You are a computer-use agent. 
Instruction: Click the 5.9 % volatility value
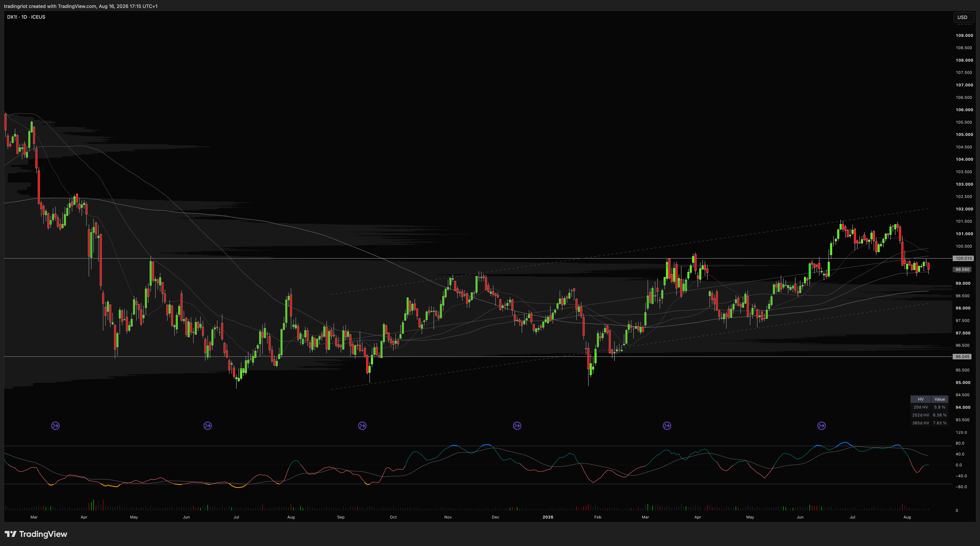pyautogui.click(x=940, y=407)
